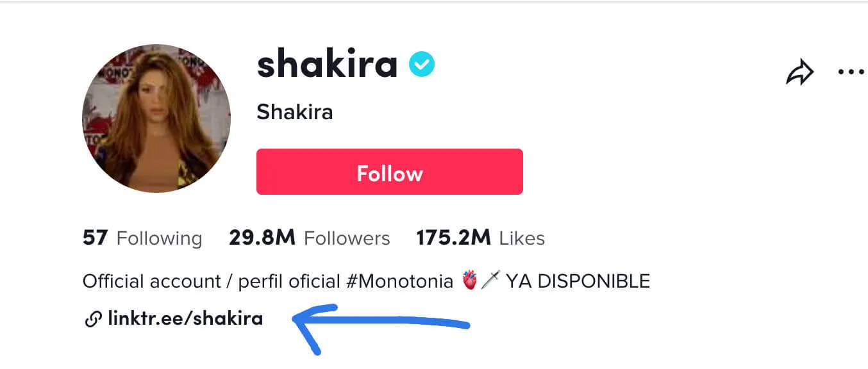Image resolution: width=868 pixels, height=369 pixels.
Task: View the 57 accounts Shakira is following
Action: click(x=96, y=238)
